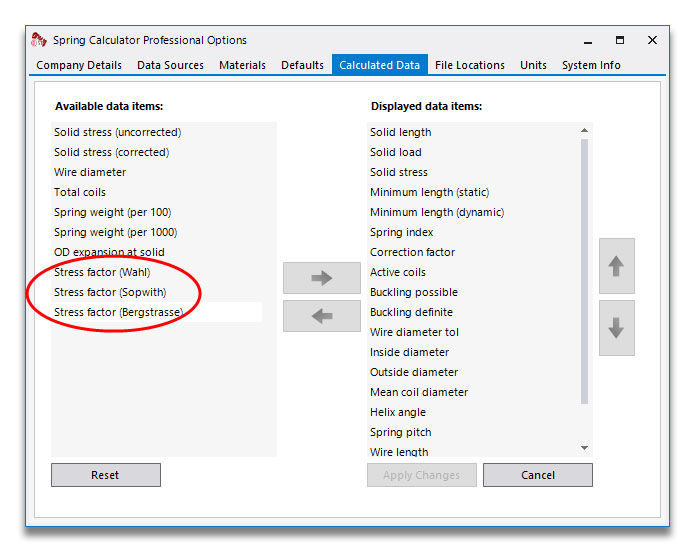Show the System Info tab

pos(591,65)
